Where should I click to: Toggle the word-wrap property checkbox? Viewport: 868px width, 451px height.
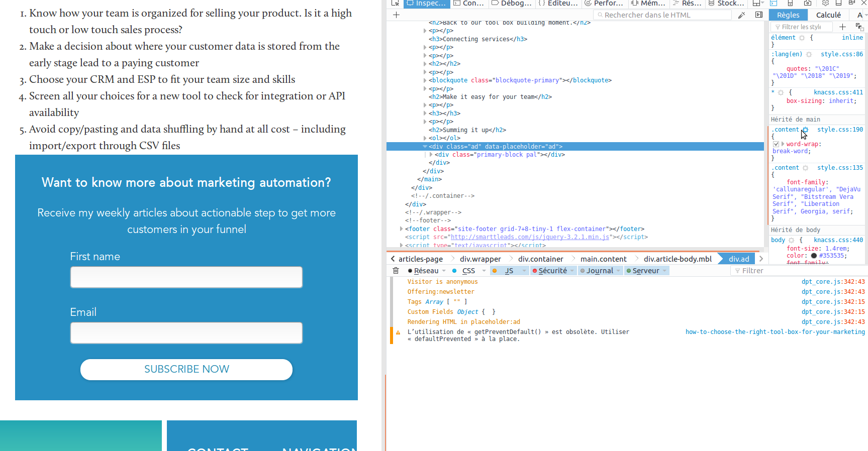(776, 144)
